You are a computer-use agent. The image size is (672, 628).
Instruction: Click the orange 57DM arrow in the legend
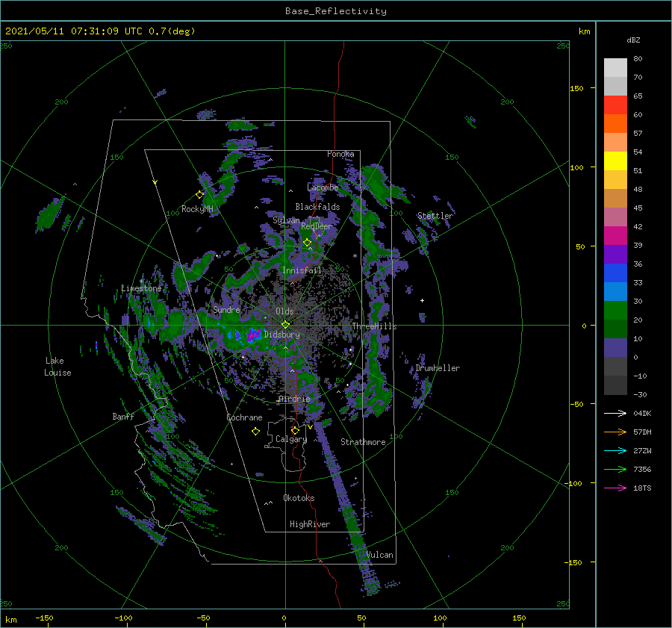615,432
